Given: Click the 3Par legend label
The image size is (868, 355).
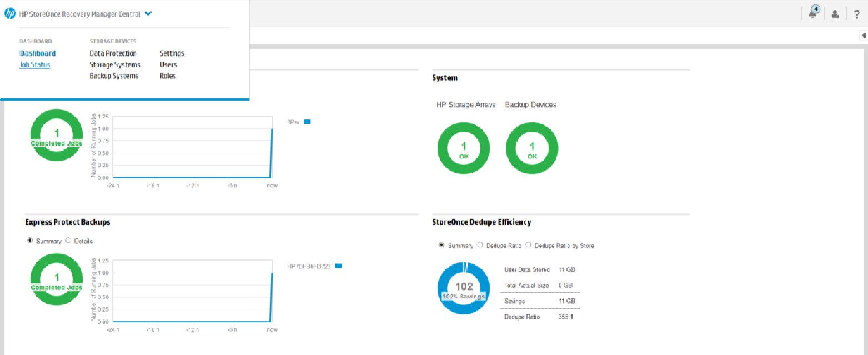Looking at the screenshot, I should (293, 122).
